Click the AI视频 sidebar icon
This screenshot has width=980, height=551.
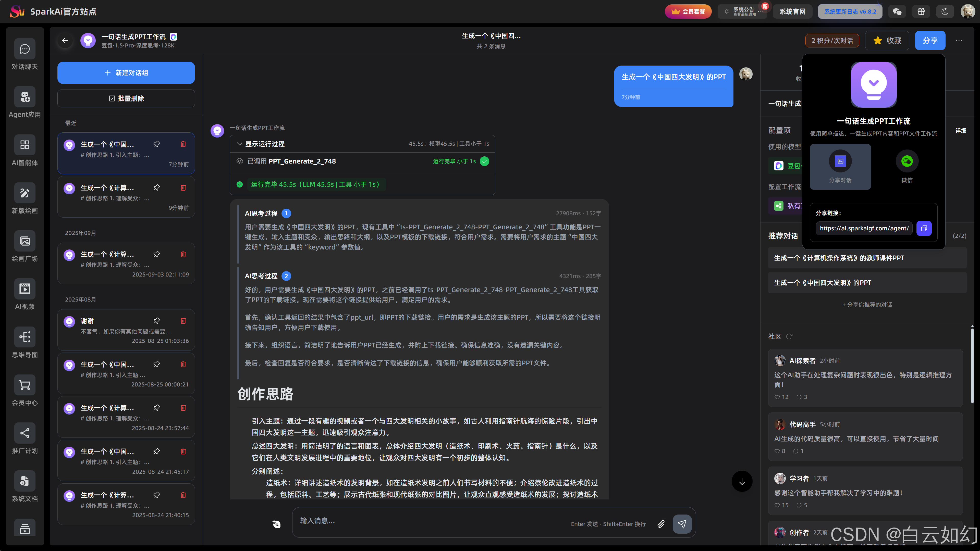(x=25, y=289)
